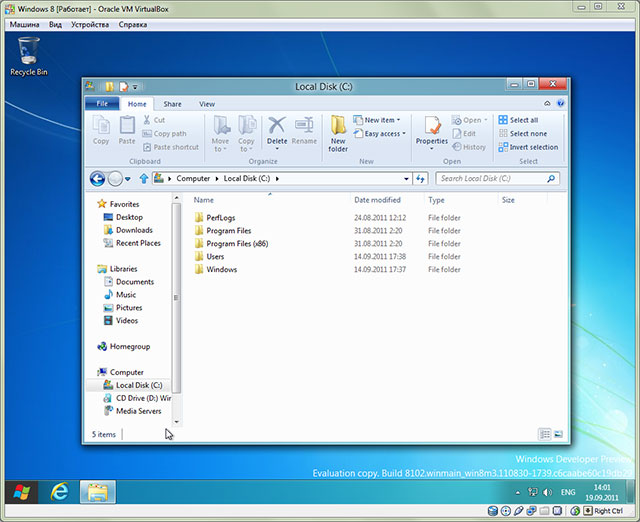Click Invert selection in ribbon
640x522 pixels.
528,147
